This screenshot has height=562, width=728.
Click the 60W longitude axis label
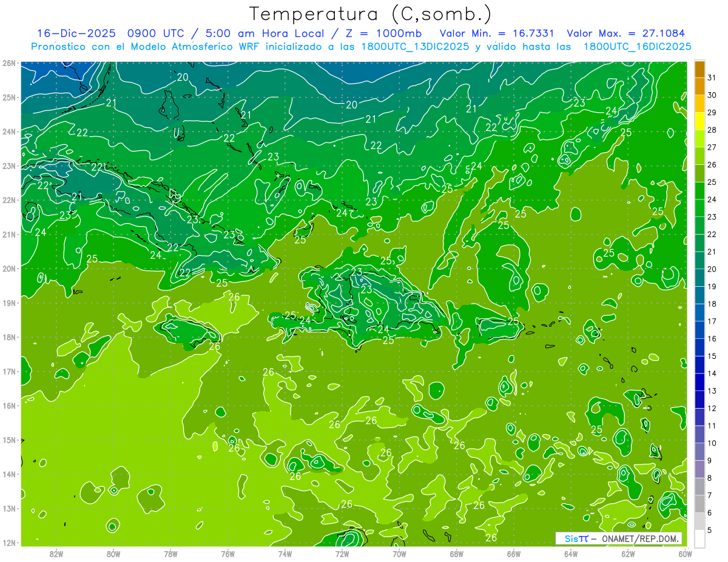click(685, 554)
